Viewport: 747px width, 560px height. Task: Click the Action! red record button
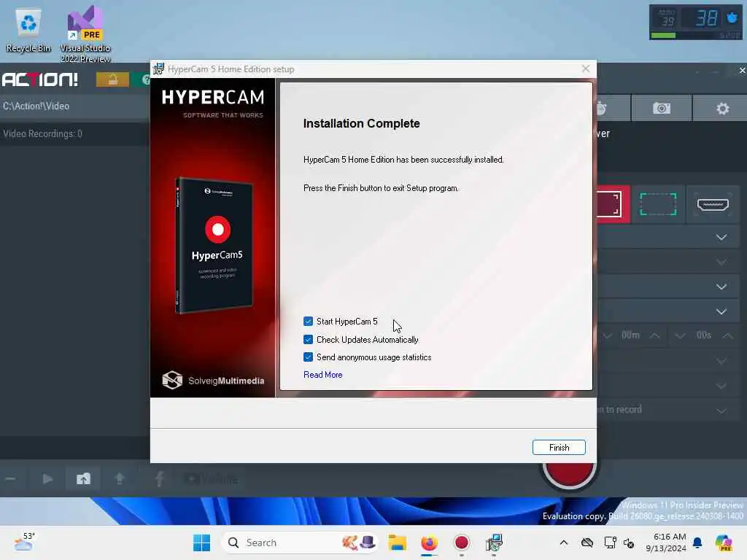tap(570, 474)
